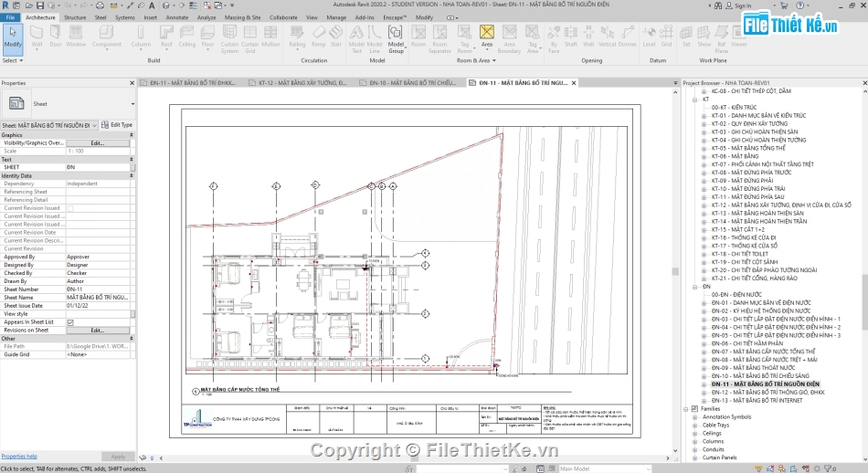The image size is (868, 473).
Task: Open the Massing & Site tab
Action: click(x=242, y=17)
